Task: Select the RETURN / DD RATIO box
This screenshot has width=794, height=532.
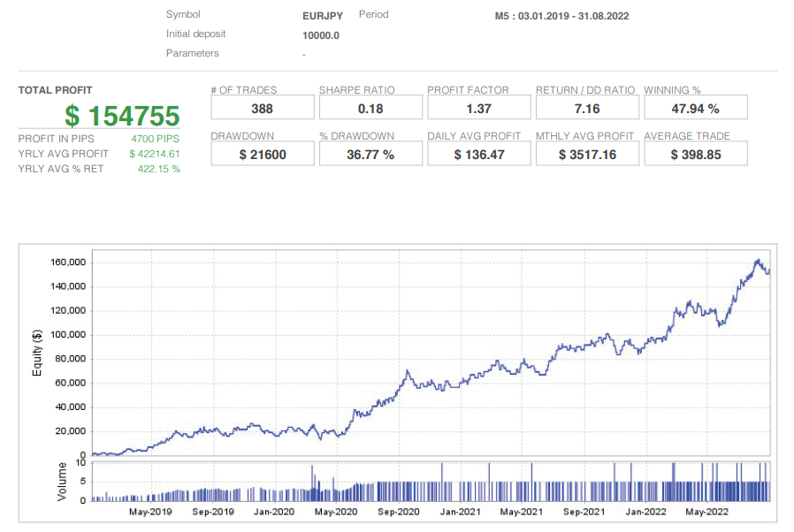Action: pos(587,107)
